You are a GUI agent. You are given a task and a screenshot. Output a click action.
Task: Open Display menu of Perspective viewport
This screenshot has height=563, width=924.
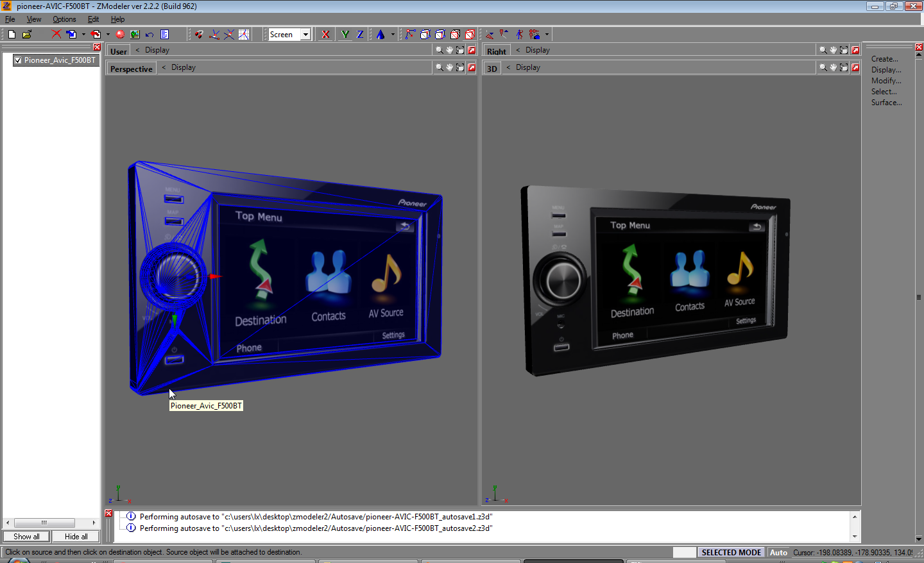(x=183, y=67)
